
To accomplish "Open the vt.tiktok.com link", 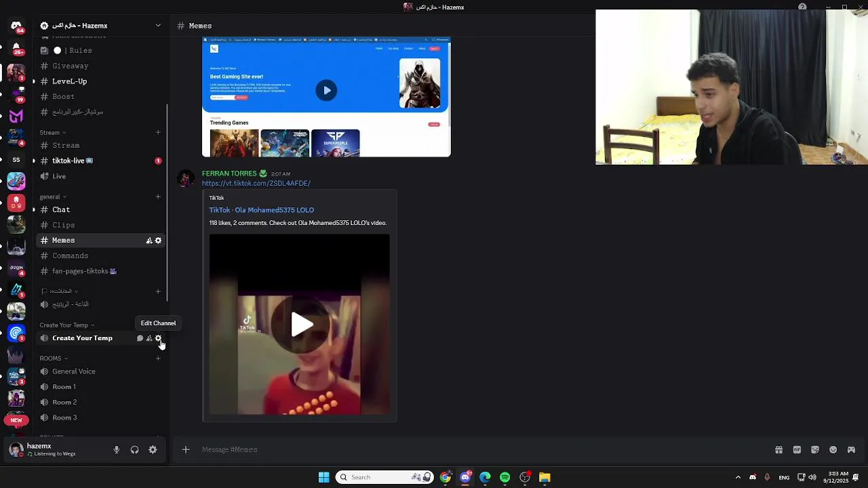I will point(256,183).
